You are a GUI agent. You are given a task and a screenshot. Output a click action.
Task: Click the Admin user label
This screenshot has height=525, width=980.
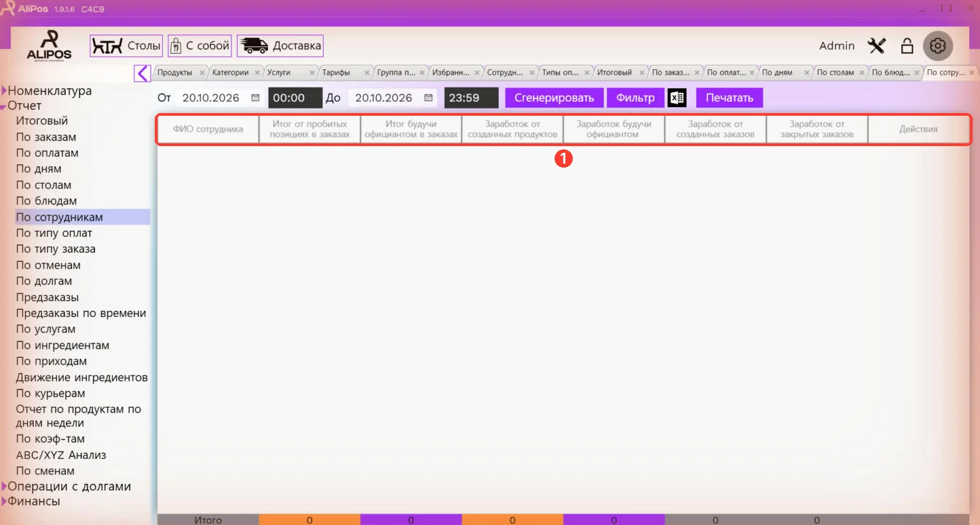coord(837,46)
